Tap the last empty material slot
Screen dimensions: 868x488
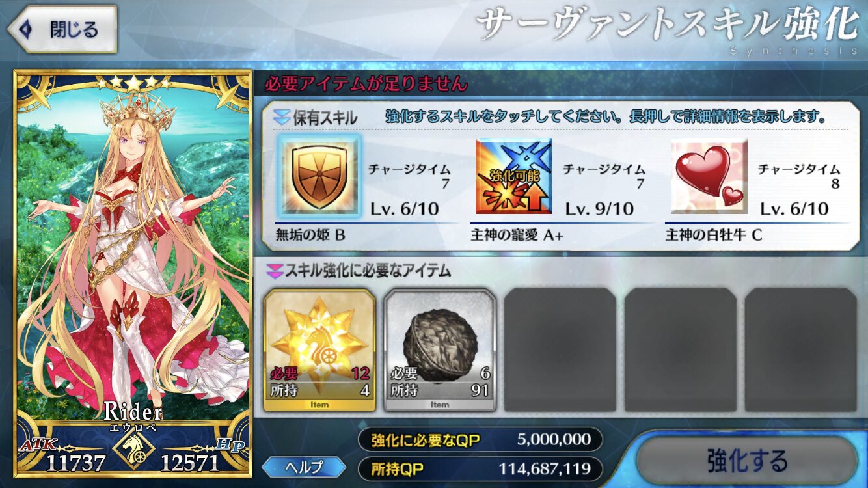coord(801,350)
